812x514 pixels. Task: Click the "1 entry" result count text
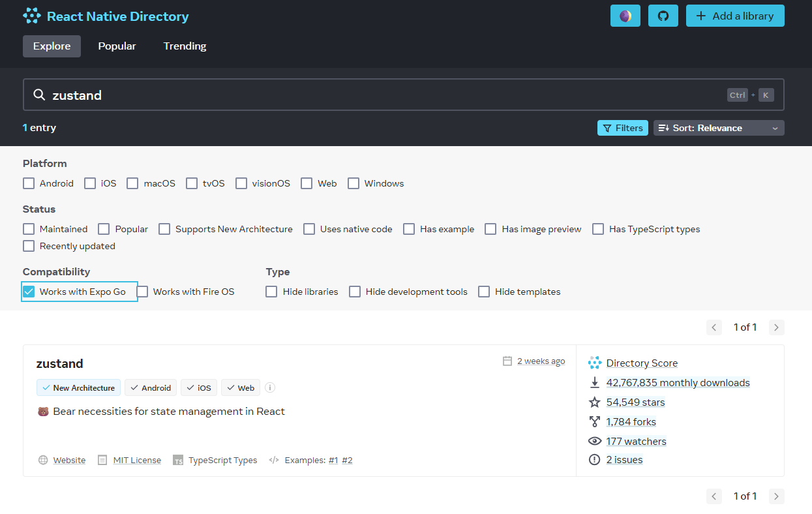tap(39, 128)
